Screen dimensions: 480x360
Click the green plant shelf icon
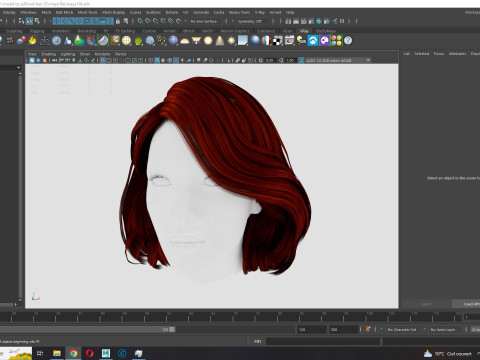coord(138,41)
